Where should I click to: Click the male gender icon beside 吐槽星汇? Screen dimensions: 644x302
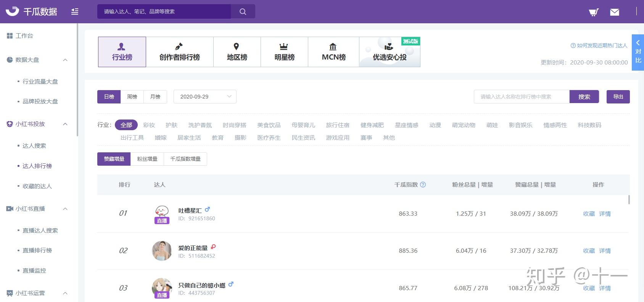[207, 209]
